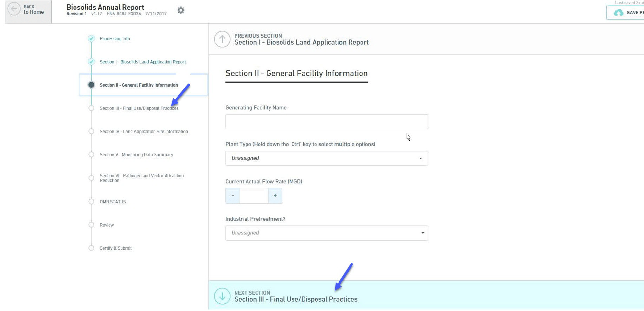Viewport: 644px width, 311px height.
Task: Expand the Industrial Pretreatment dropdown
Action: coord(327,233)
